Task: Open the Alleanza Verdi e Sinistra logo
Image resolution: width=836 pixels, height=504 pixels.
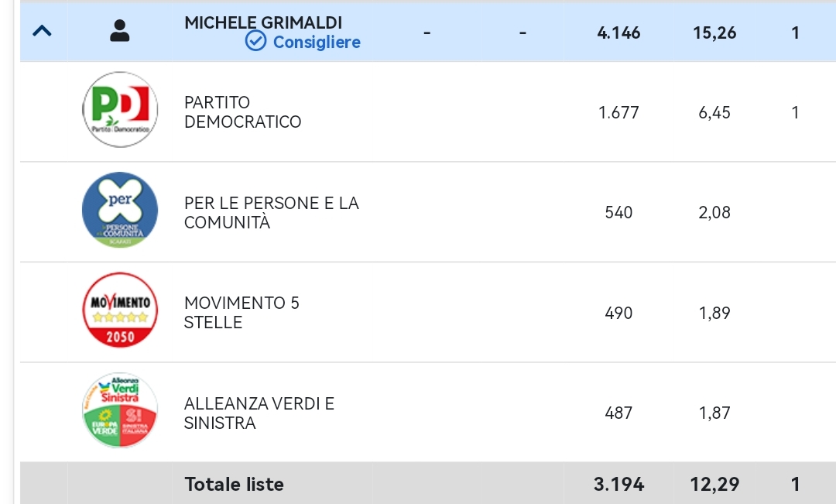Action: click(x=120, y=410)
